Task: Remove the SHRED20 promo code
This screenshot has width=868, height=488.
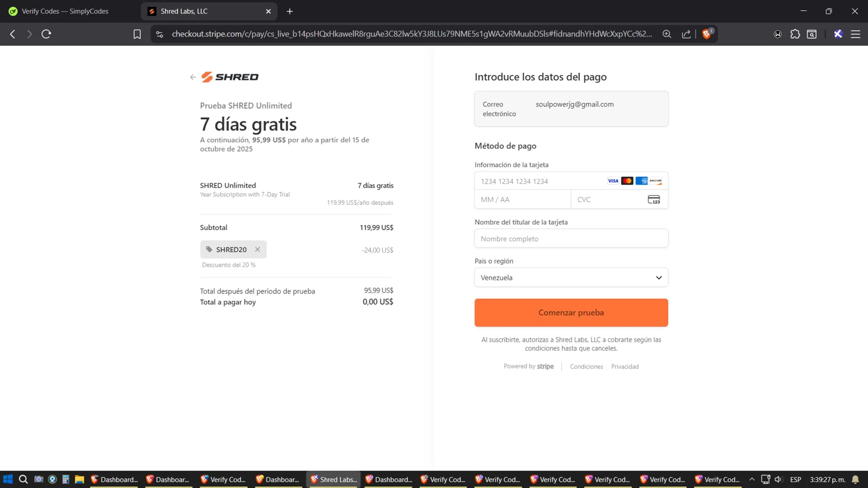Action: (258, 249)
